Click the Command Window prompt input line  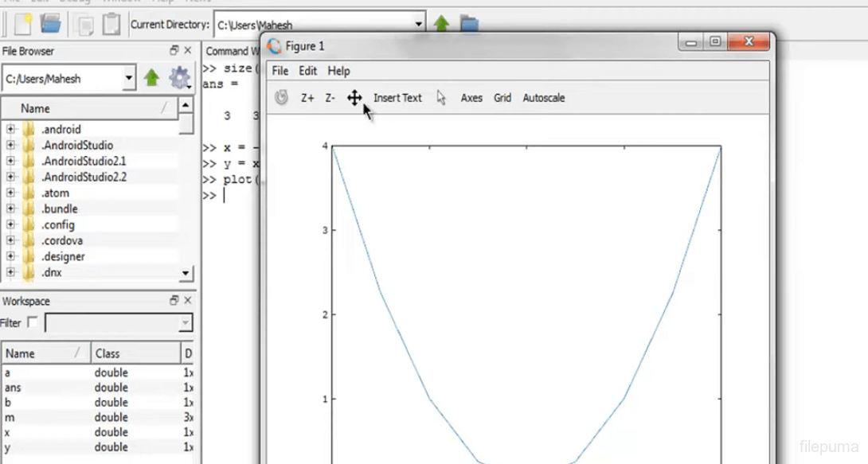(232, 195)
